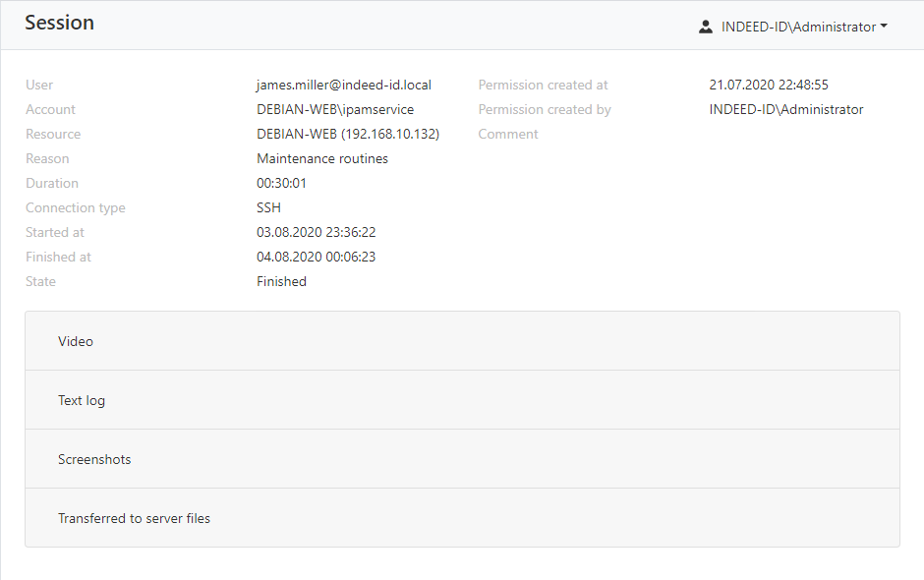Click the user profile icon in header
This screenshot has height=580, width=924.
coord(705,27)
